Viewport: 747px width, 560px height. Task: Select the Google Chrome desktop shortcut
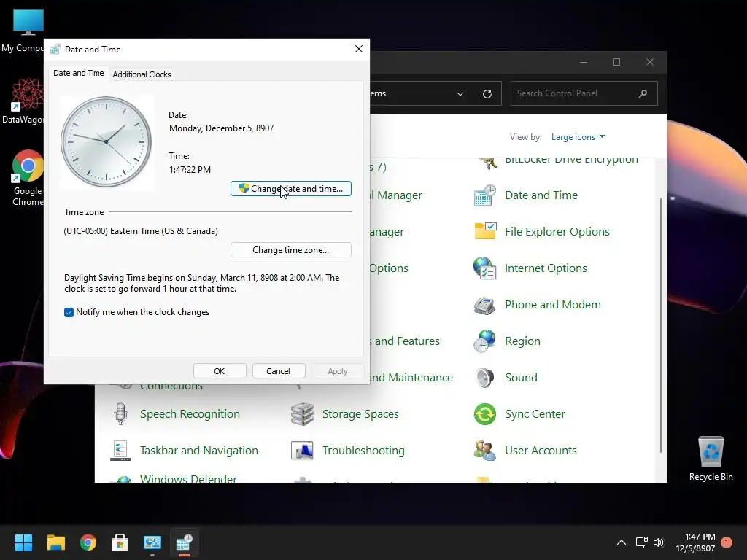tap(28, 179)
